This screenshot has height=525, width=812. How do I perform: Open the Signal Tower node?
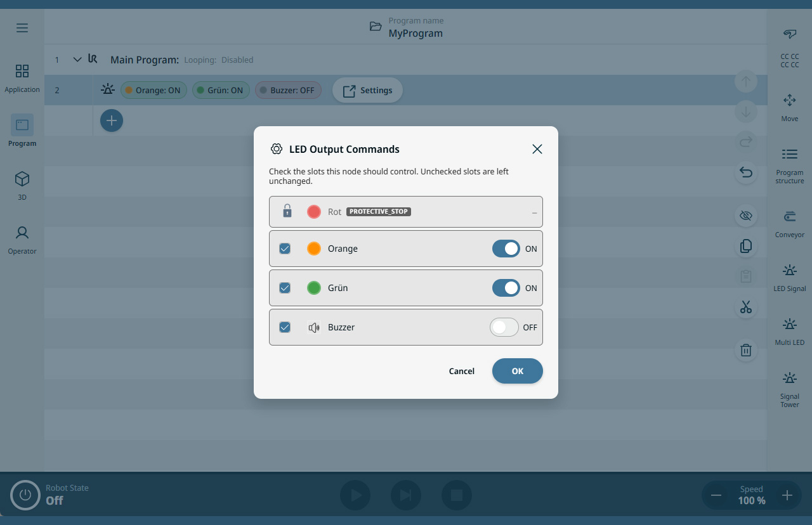click(x=789, y=379)
